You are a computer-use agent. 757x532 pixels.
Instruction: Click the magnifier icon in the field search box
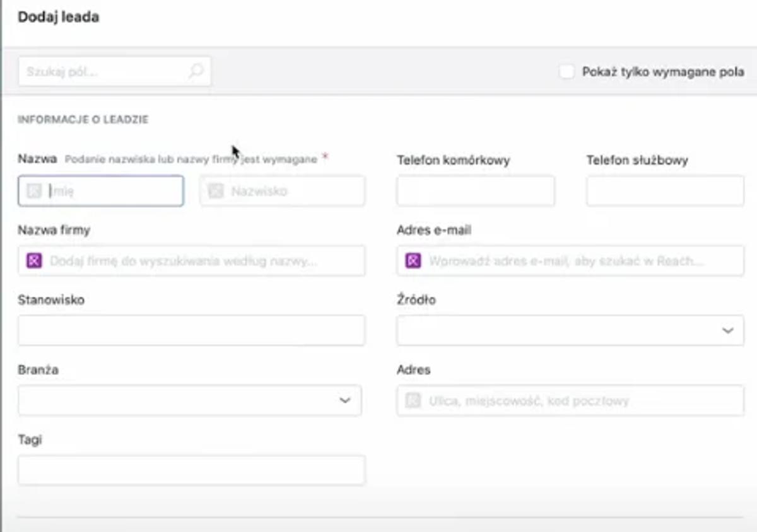(x=197, y=72)
